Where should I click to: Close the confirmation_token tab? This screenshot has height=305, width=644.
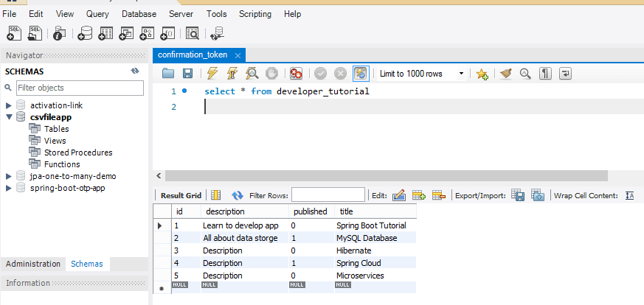tap(237, 55)
